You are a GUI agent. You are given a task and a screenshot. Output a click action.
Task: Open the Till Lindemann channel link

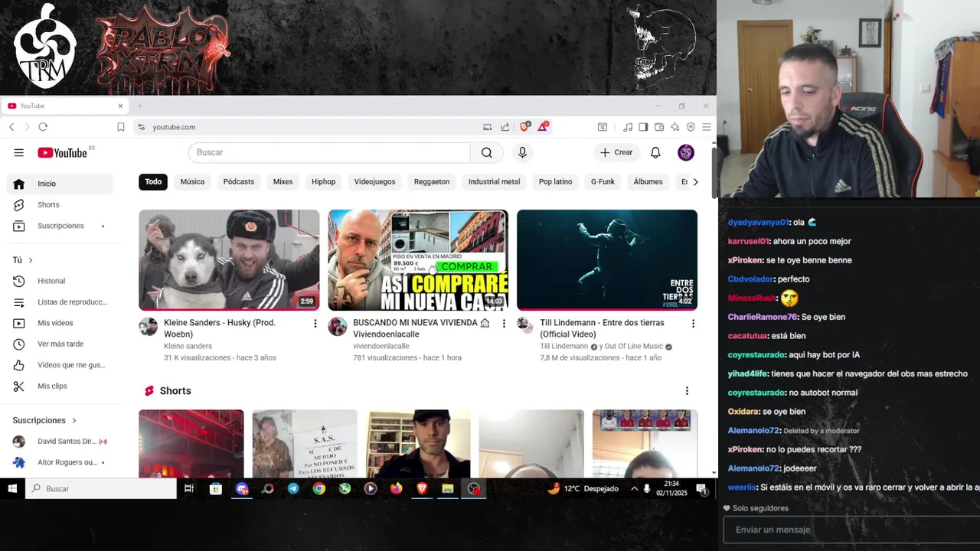pos(563,347)
